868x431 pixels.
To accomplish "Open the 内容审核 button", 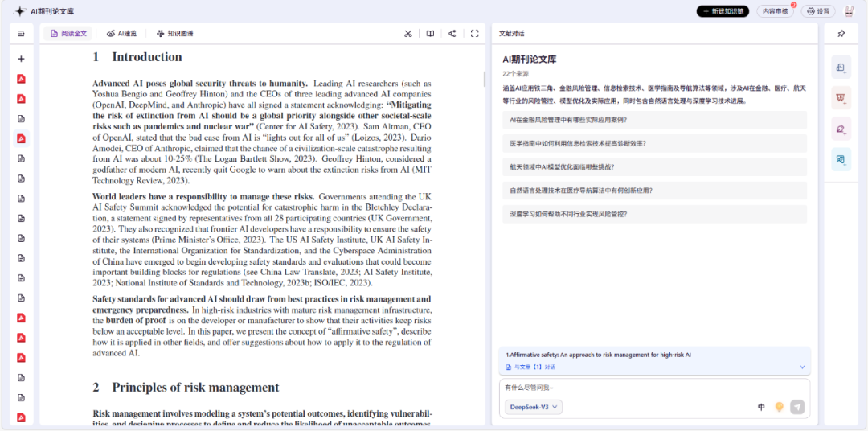I will tap(775, 11).
